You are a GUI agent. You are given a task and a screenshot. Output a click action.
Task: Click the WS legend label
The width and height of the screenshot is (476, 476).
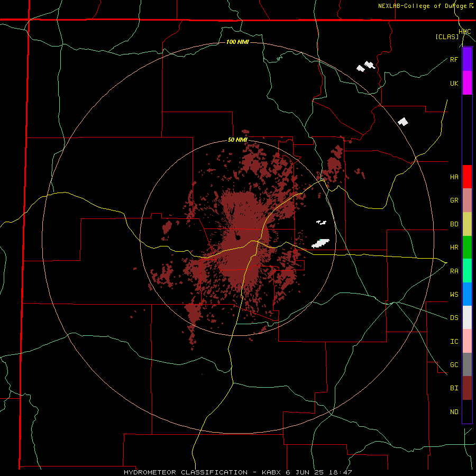454,295
